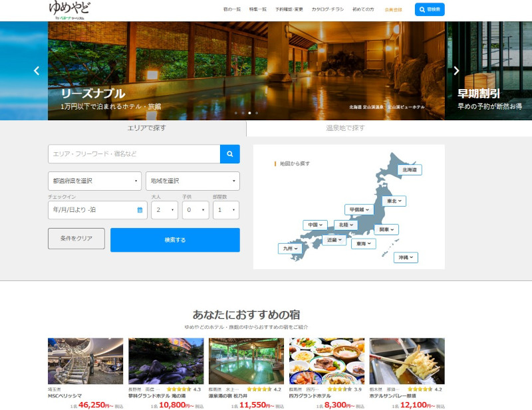Click the 10,800円 price

[x=176, y=405]
